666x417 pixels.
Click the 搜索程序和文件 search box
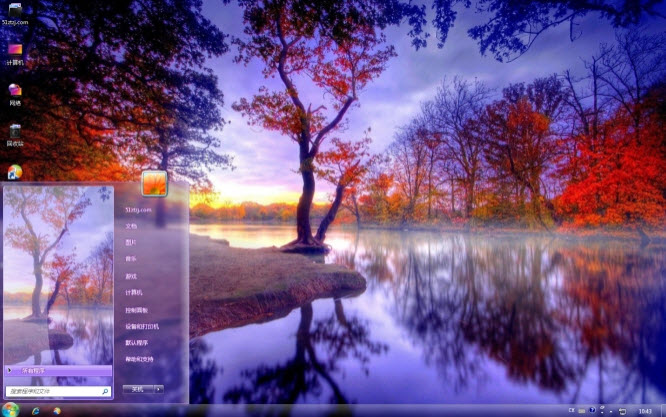59,391
